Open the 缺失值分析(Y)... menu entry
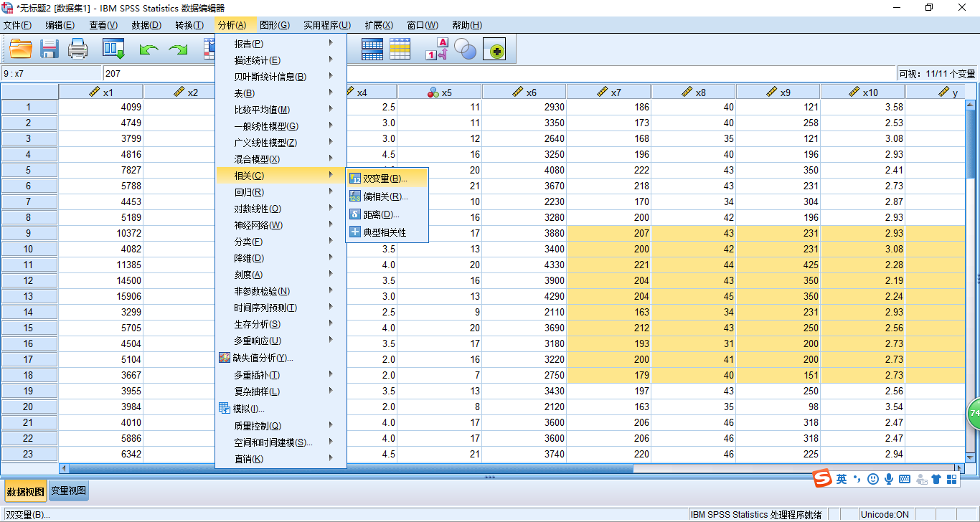 tap(281, 357)
